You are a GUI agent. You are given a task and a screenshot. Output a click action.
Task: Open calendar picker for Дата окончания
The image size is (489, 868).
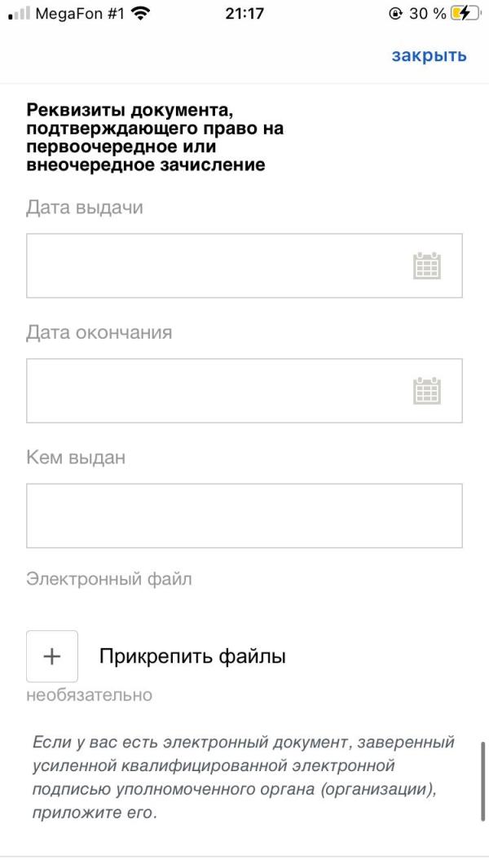coord(426,391)
